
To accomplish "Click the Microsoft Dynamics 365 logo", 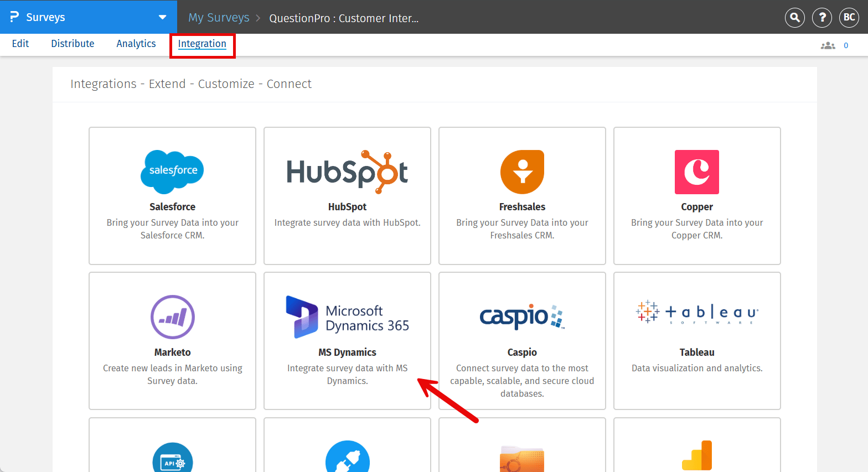I will pos(347,317).
